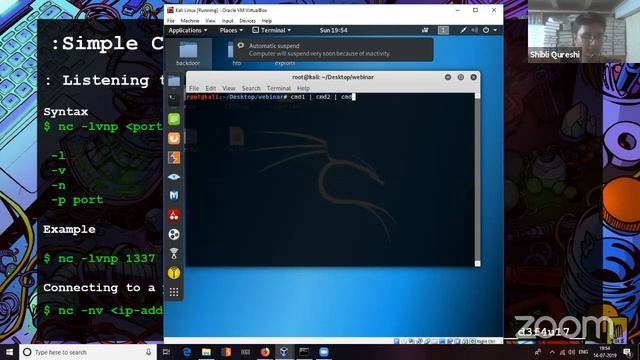Screen dimensions: 640x360
Task: Click the terminal window scrollbar
Action: pos(477,180)
